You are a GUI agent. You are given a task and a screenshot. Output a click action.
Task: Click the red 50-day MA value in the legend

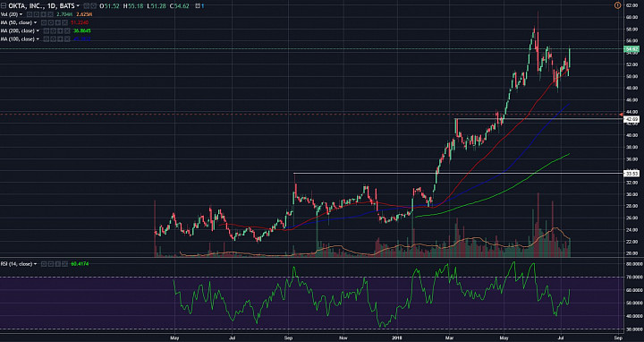click(80, 22)
